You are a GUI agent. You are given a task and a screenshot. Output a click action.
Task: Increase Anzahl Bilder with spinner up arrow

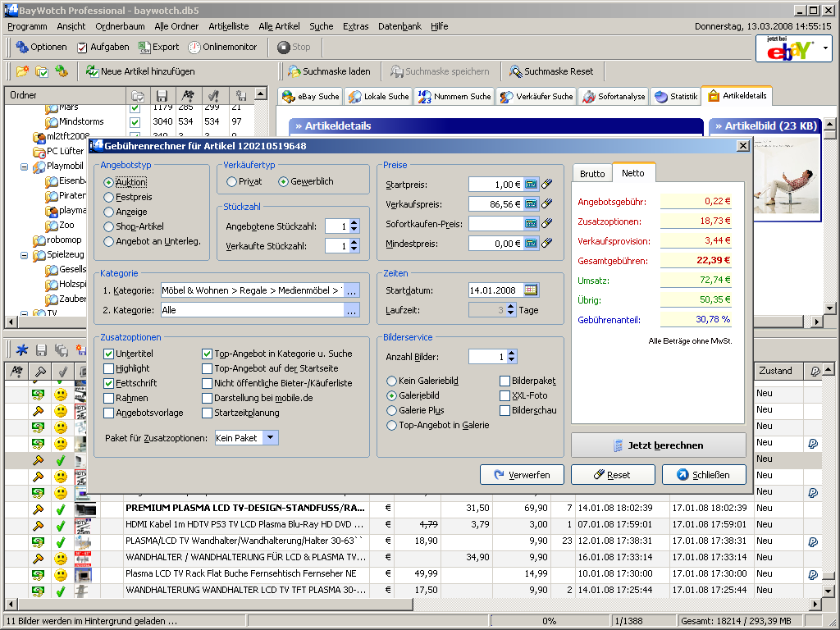coord(512,354)
